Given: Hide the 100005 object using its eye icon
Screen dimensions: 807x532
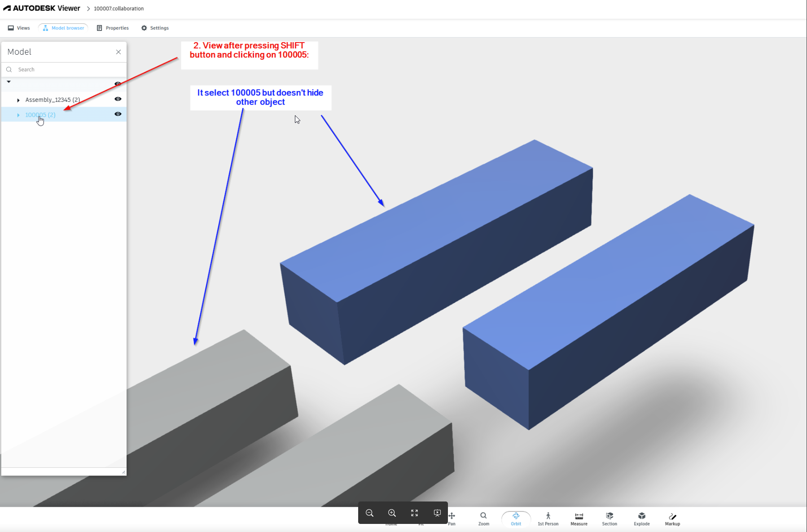Looking at the screenshot, I should [x=118, y=114].
